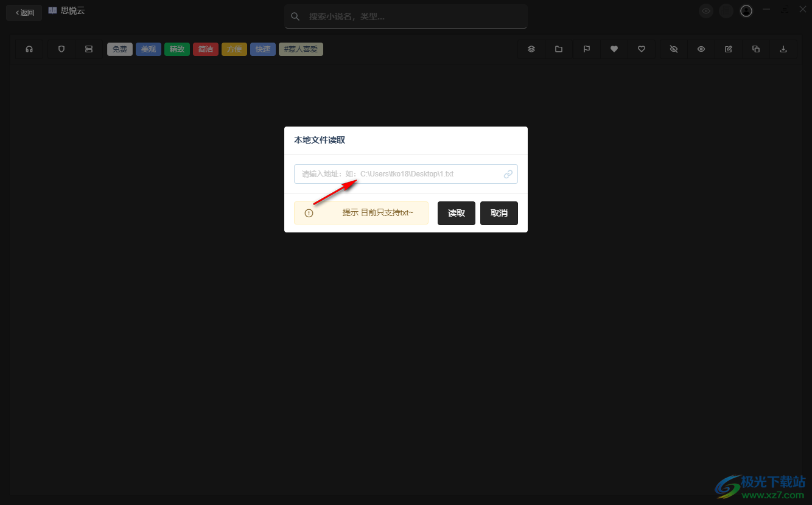Click the shield icon in toolbar

click(61, 49)
